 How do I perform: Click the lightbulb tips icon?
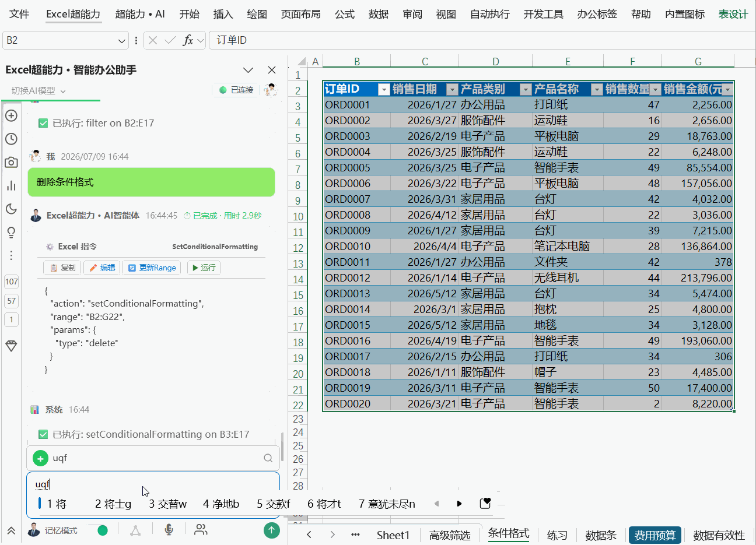coord(11,232)
